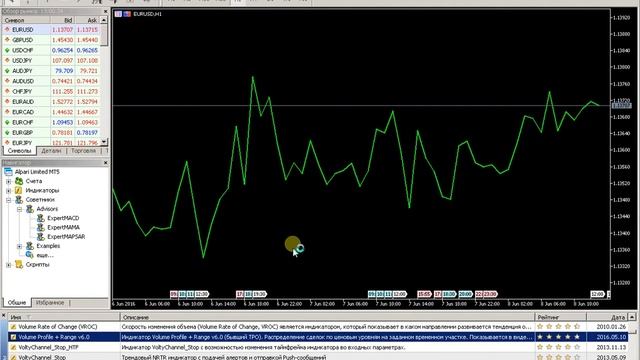Screen dimensions: 640x360
Task: Close the Toolbox panel
Action: click(x=3, y=316)
